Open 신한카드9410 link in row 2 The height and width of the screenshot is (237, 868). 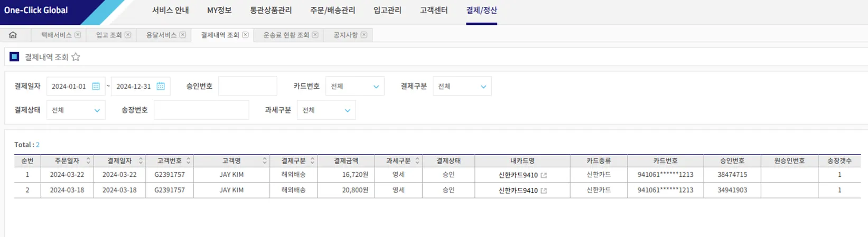click(518, 191)
